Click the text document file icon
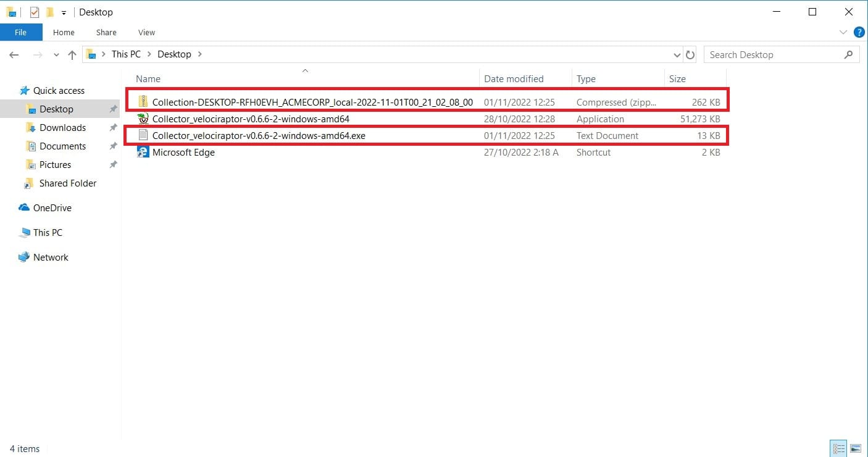868x457 pixels. point(143,135)
